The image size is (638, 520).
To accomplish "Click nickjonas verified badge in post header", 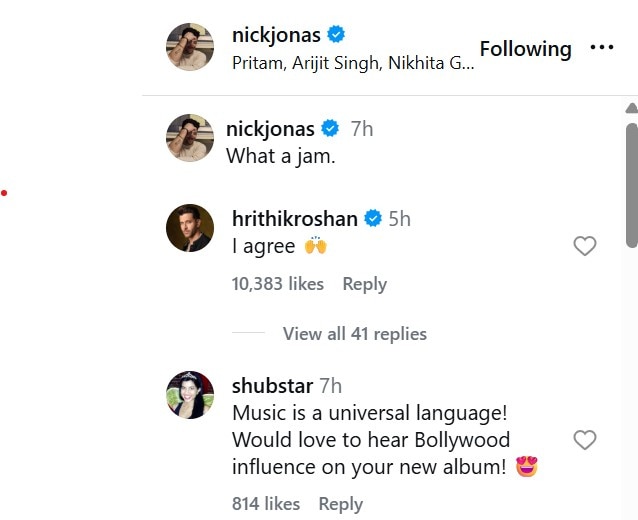I will pyautogui.click(x=337, y=35).
